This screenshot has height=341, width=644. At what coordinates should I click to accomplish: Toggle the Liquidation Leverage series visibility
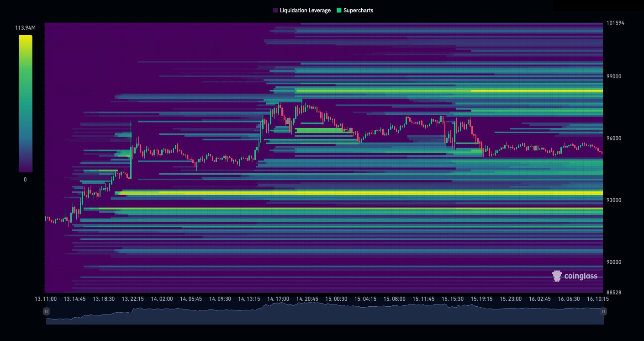coord(301,10)
